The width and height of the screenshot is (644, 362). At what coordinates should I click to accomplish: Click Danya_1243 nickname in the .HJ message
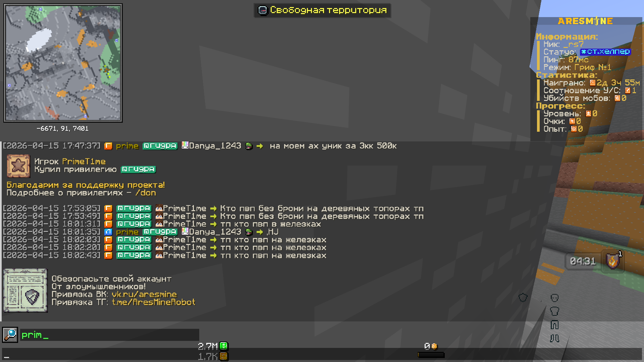(215, 232)
